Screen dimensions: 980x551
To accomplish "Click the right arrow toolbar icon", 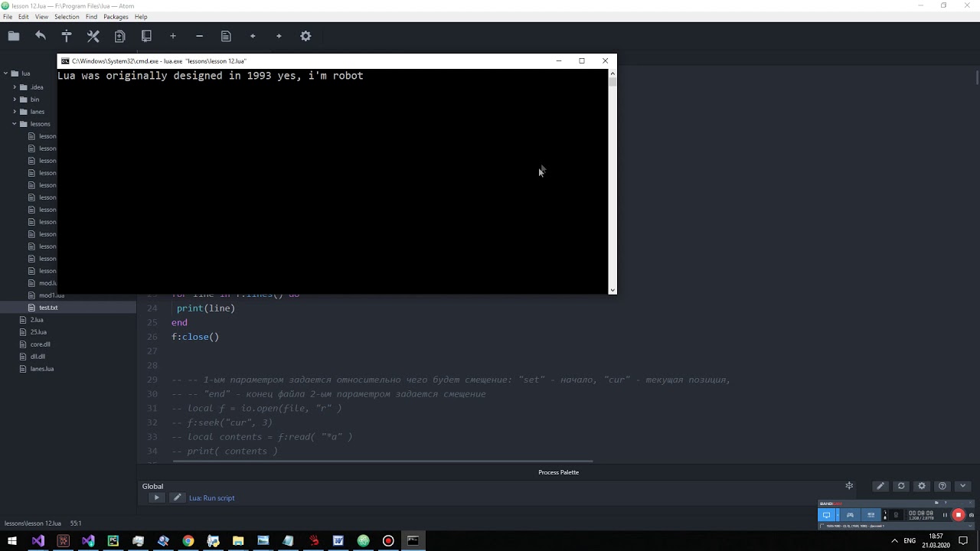I will coord(279,36).
